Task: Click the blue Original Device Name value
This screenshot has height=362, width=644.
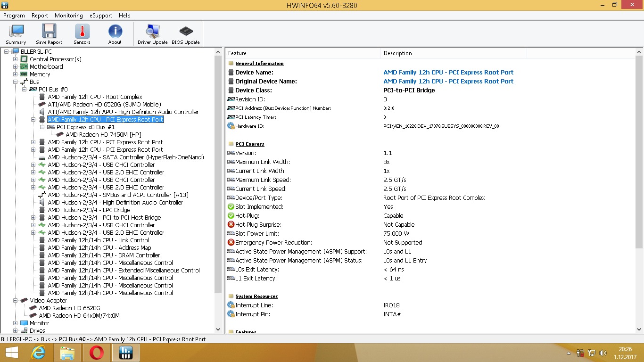Action: 448,81
